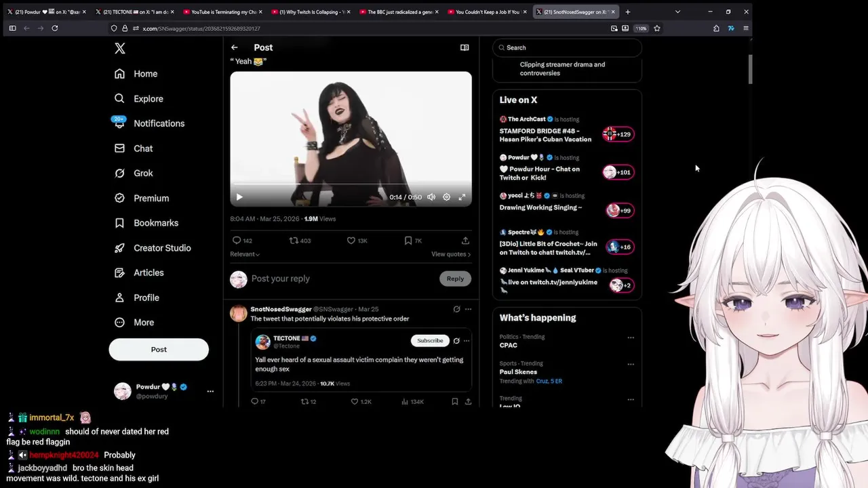Viewport: 868px width, 488px height.
Task: Click the Cruz, 5 ER trending link
Action: [x=549, y=382]
